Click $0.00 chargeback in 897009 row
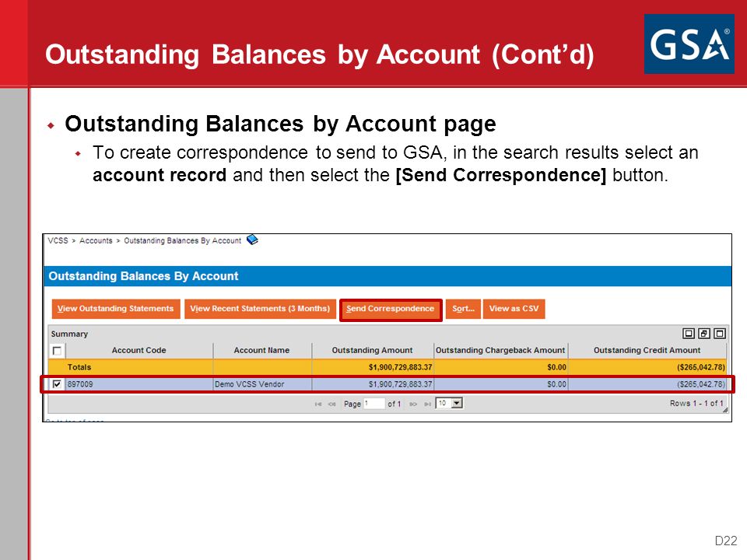 coord(556,383)
